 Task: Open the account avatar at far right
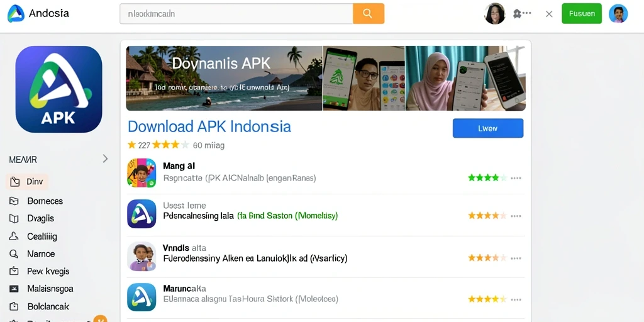(618, 14)
